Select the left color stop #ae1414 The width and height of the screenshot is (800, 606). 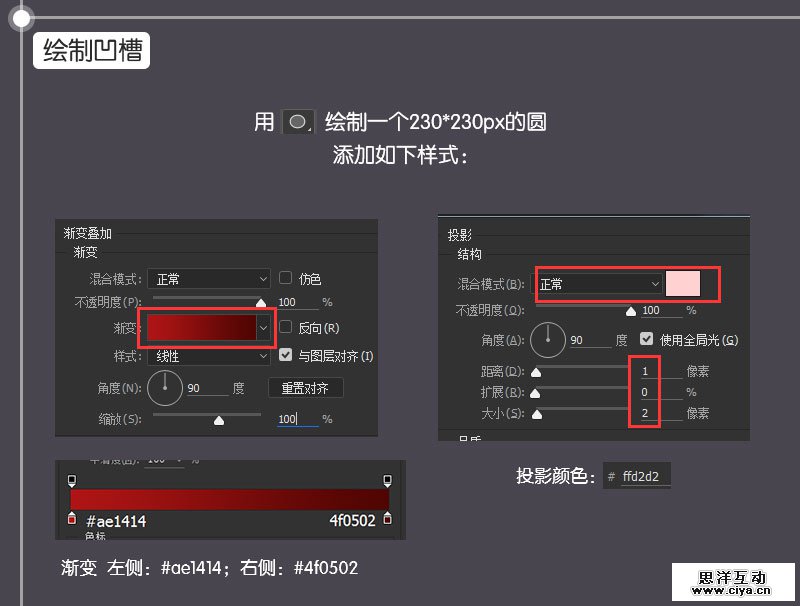point(71,519)
